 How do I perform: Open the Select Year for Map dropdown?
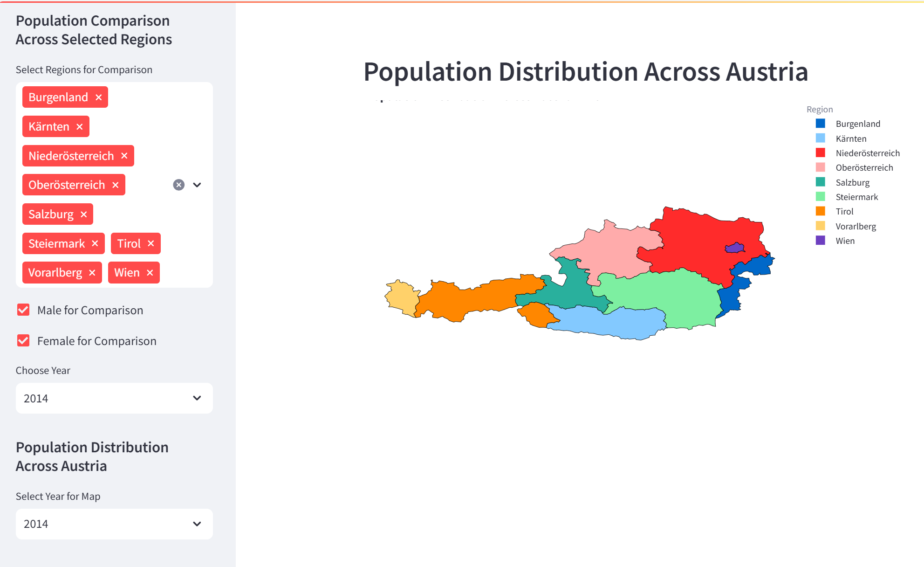[x=114, y=524]
